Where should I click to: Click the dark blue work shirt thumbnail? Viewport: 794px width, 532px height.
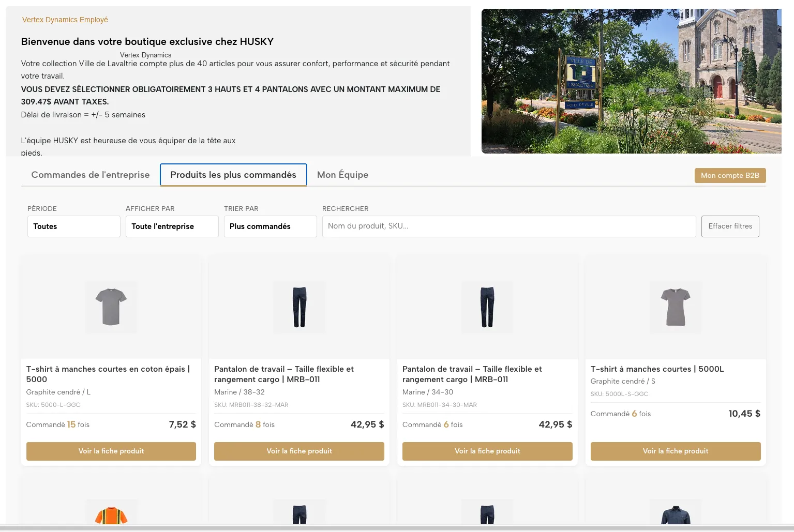click(676, 513)
